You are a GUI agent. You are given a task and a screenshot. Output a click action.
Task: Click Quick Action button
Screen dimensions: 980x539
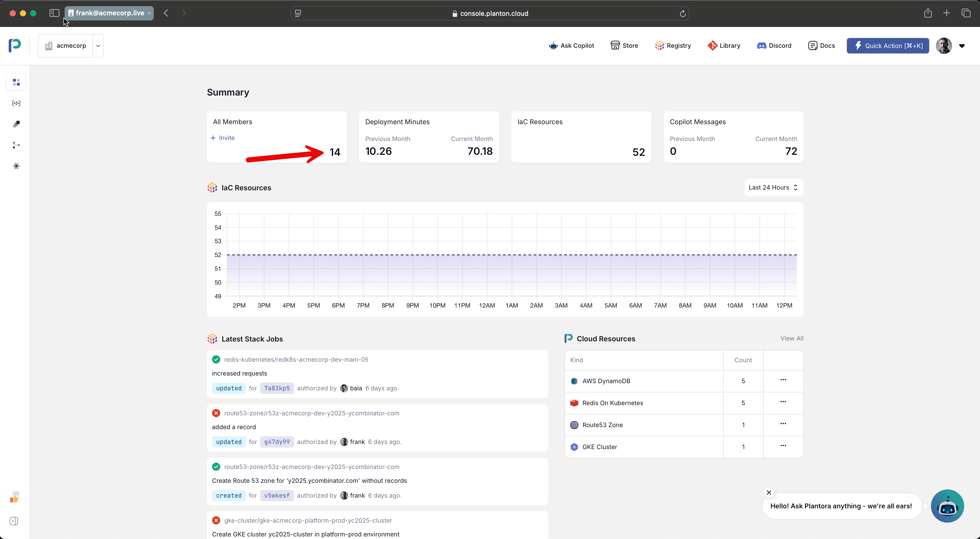888,46
